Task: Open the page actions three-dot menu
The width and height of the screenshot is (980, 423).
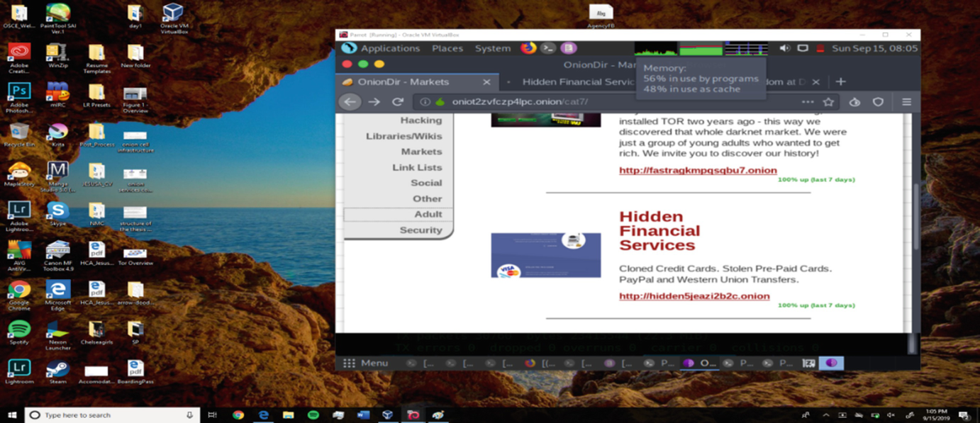Action: click(807, 102)
